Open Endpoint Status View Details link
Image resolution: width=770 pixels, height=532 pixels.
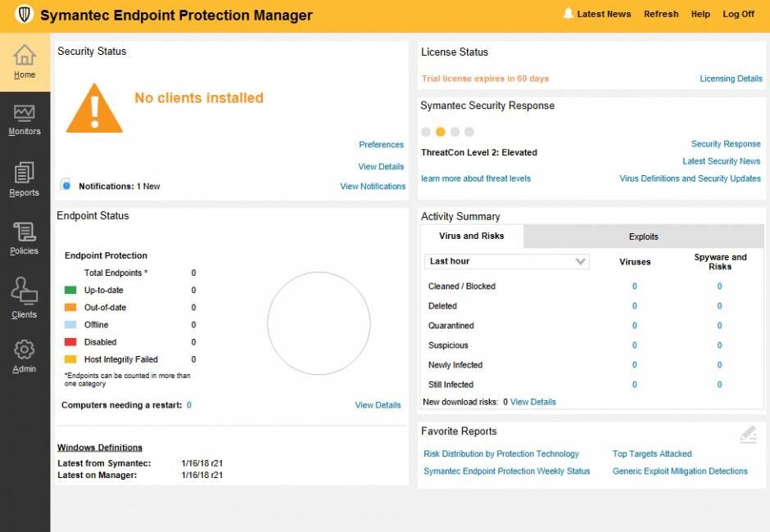click(x=378, y=405)
